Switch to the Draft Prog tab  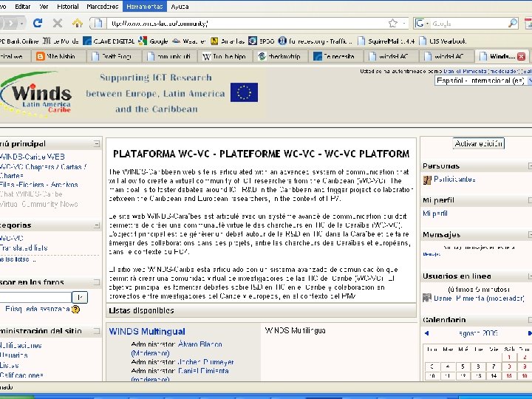tap(113, 56)
